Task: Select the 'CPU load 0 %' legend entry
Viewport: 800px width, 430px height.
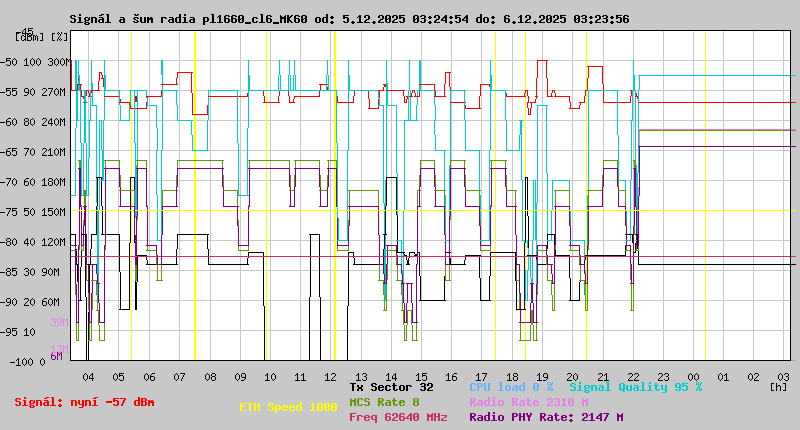Action: [x=510, y=386]
